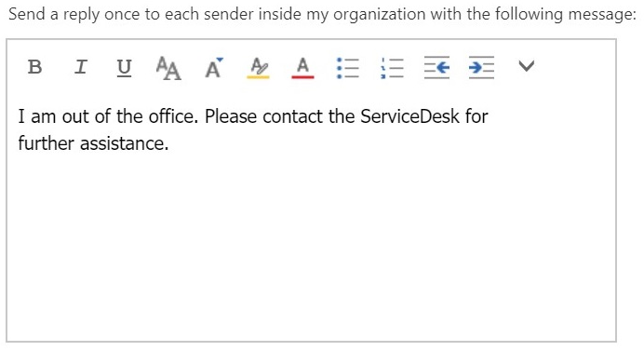Image resolution: width=644 pixels, height=351 pixels.
Task: Click the blank area of the message box
Action: [x=311, y=247]
